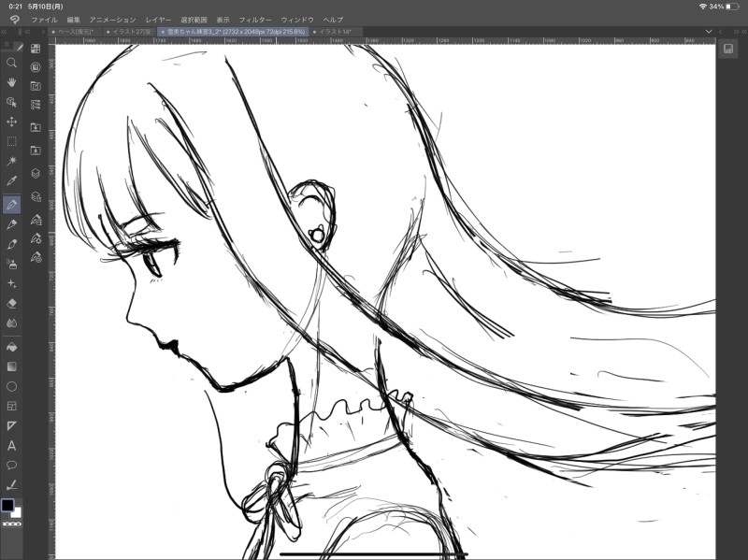Select the highlighted Pen tool

pyautogui.click(x=11, y=205)
